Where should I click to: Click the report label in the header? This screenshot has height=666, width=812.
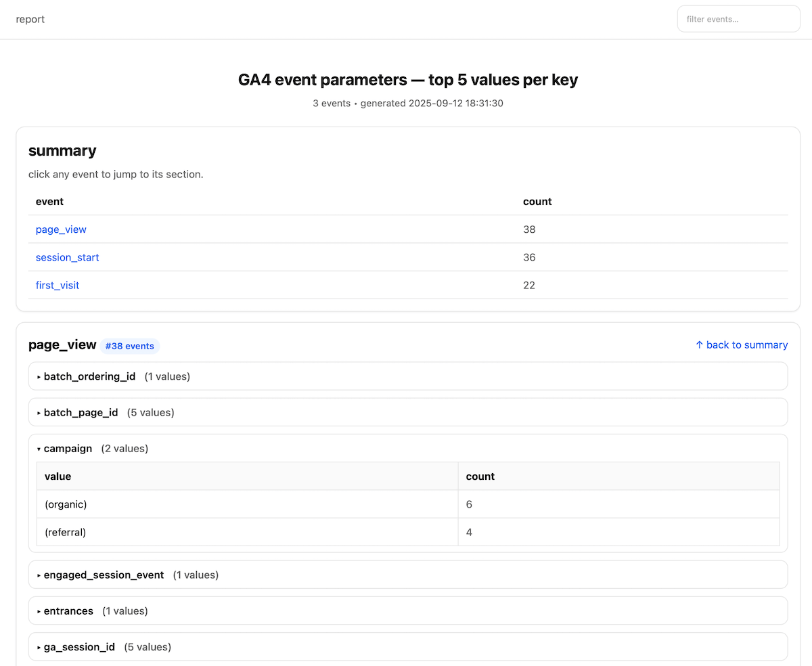(x=30, y=19)
